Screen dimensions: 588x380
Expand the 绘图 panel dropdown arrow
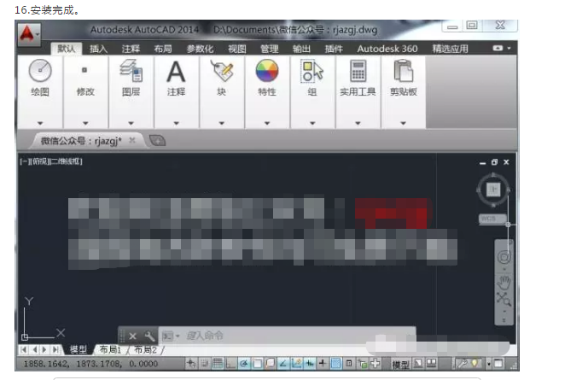[40, 123]
